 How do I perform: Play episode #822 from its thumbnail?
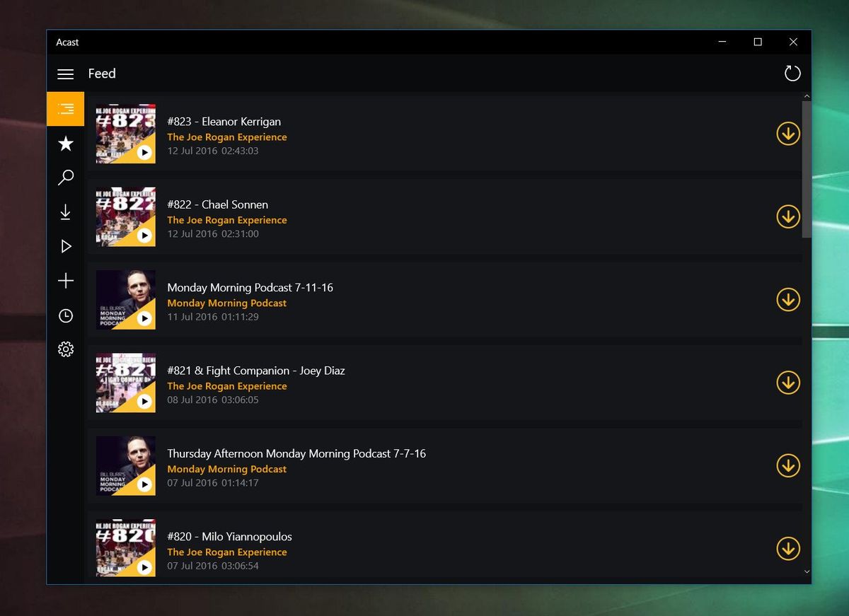pos(144,236)
